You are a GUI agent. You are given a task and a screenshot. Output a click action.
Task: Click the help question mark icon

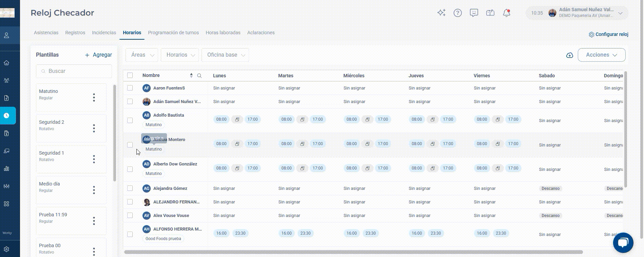(458, 13)
